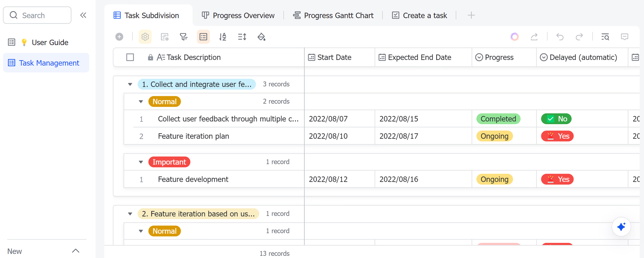This screenshot has height=258, width=644.
Task: Open the find records search icon
Action: [x=605, y=37]
